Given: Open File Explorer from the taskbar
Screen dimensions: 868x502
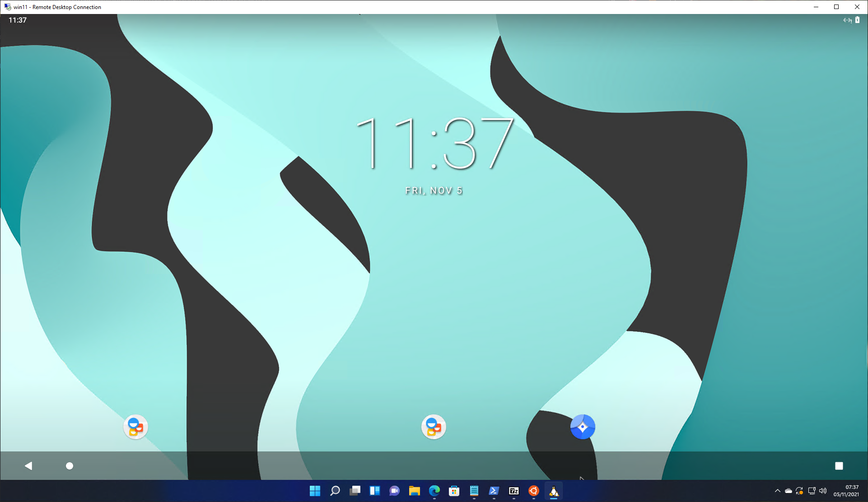Looking at the screenshot, I should [414, 492].
